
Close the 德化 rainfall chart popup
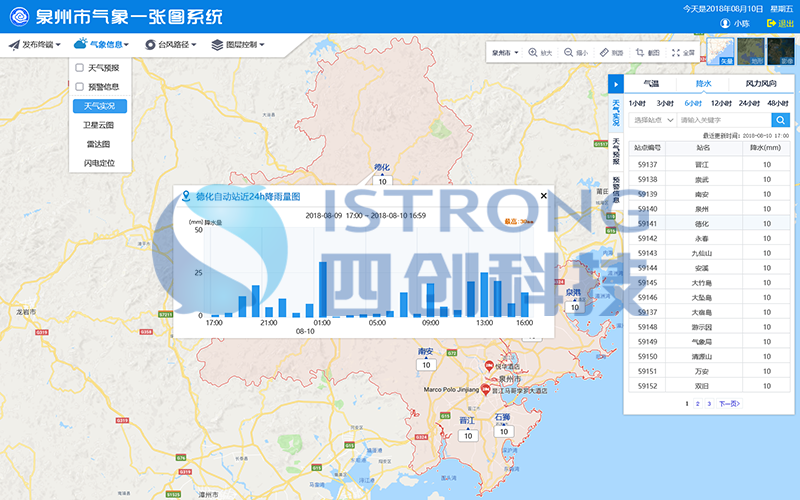[x=544, y=196]
